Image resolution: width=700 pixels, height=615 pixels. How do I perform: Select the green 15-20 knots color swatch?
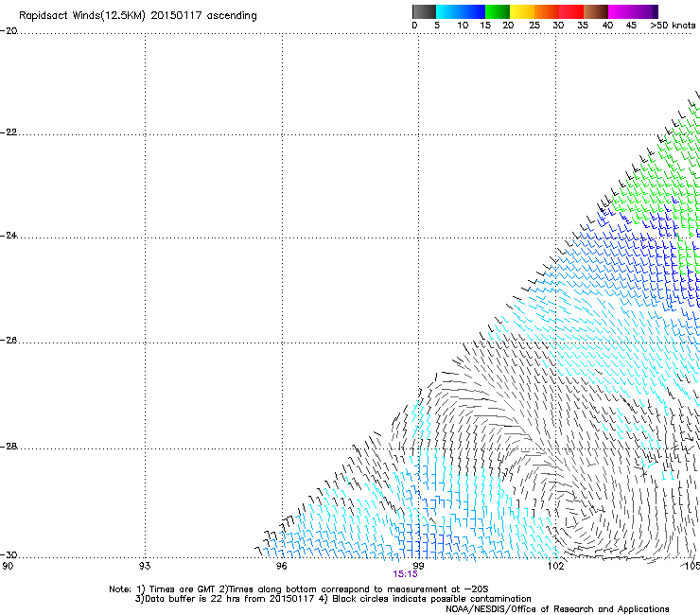498,11
